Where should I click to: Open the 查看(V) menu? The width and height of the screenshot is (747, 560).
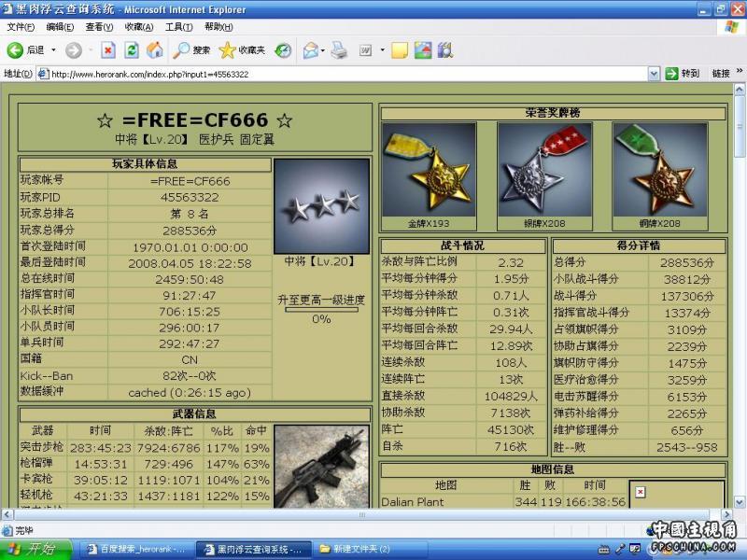[x=99, y=27]
